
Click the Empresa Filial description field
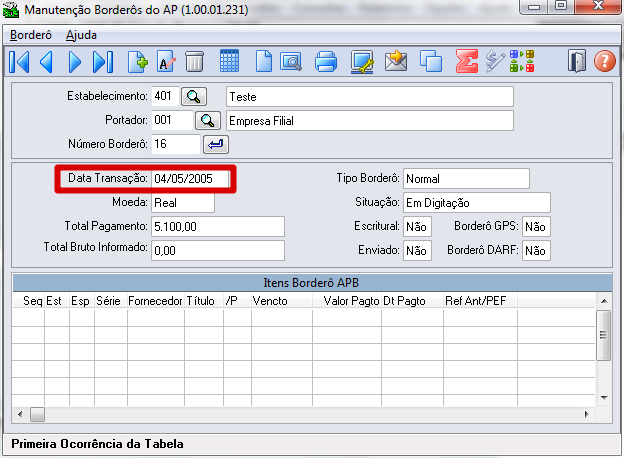pos(370,121)
